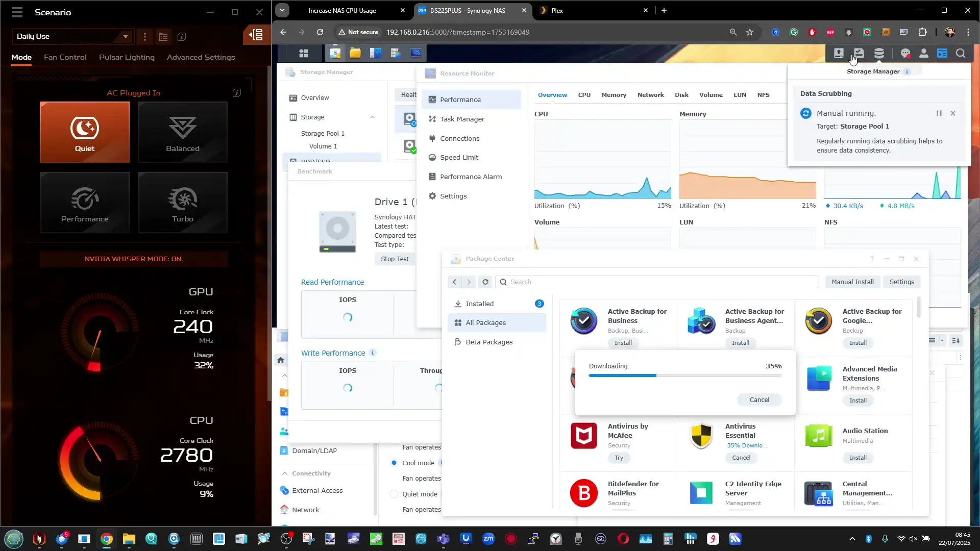The width and height of the screenshot is (980, 551).
Task: Open DSM user options icon
Action: [924, 53]
